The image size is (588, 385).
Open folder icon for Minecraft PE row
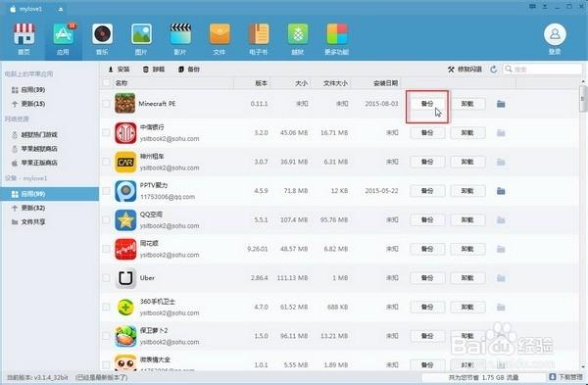[501, 104]
